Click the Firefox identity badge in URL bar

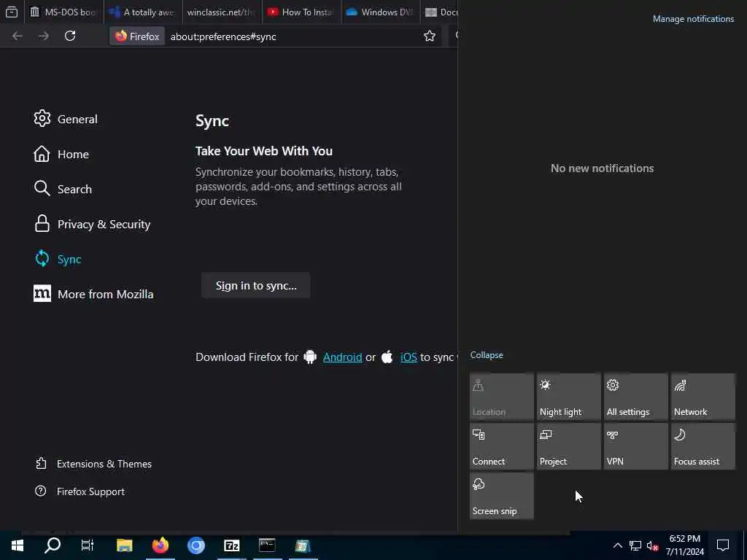[x=137, y=36]
